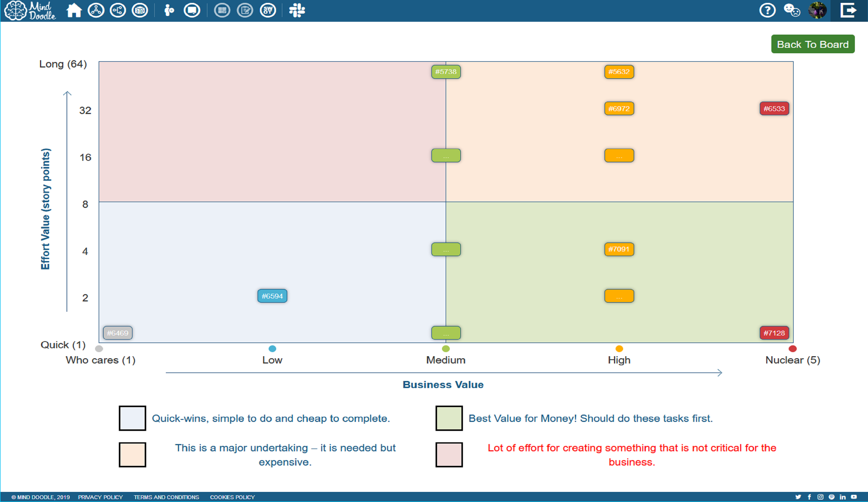
Task: Click the Mind Doodle logo
Action: pyautogui.click(x=30, y=10)
